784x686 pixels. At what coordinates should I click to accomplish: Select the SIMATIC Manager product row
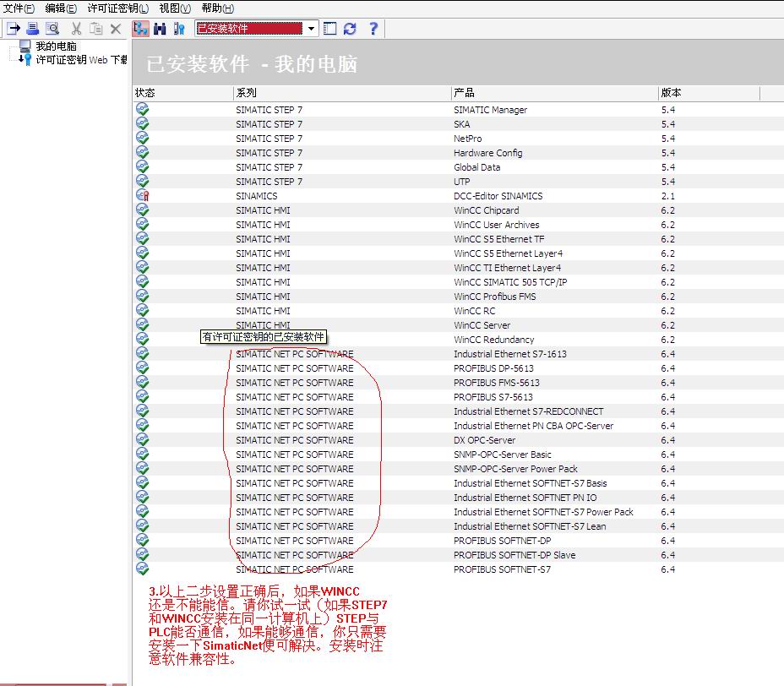[x=490, y=110]
